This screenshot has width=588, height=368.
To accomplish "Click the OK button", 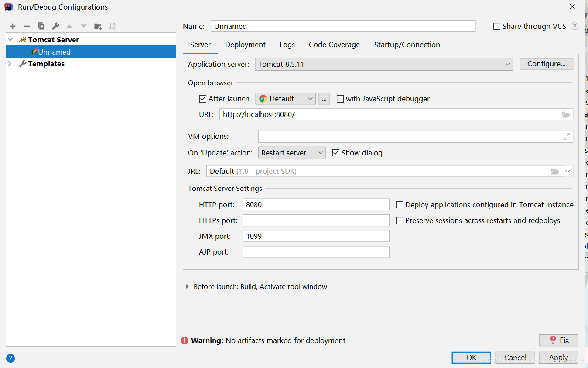I will [471, 358].
